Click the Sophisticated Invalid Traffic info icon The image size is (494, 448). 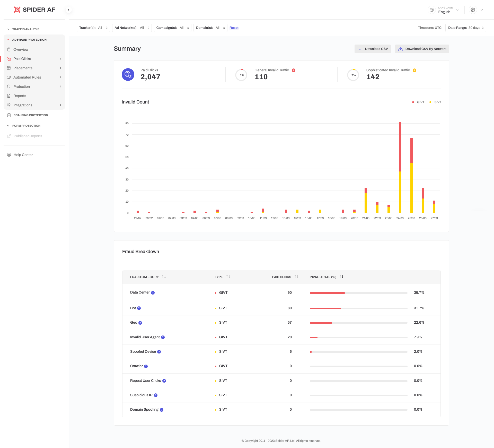[x=414, y=70]
